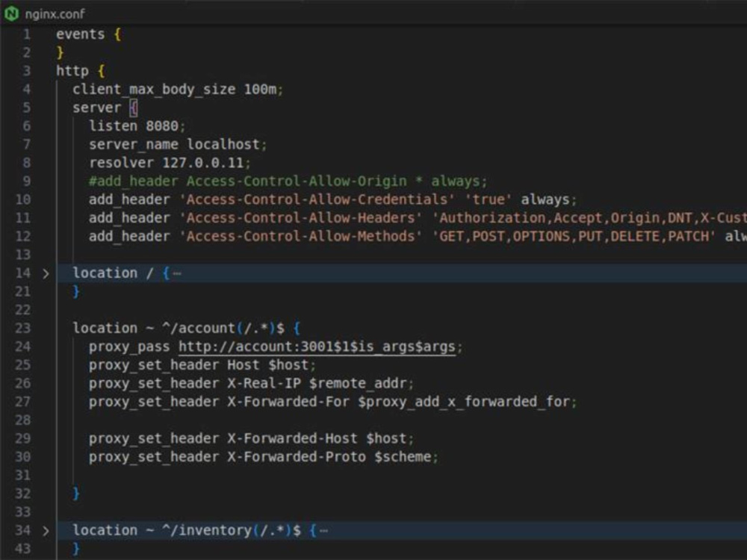Viewport: 747px width, 560px height.
Task: Click 'X-Forwarded-Proto' header name
Action: (296, 457)
